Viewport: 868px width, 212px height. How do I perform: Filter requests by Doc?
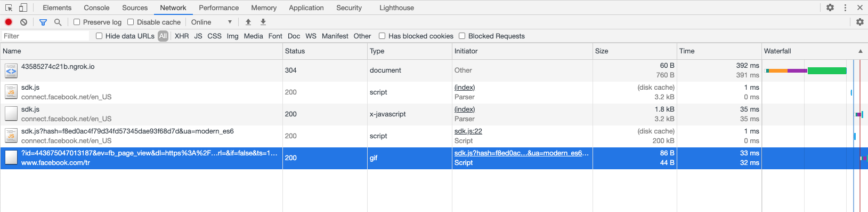[294, 36]
